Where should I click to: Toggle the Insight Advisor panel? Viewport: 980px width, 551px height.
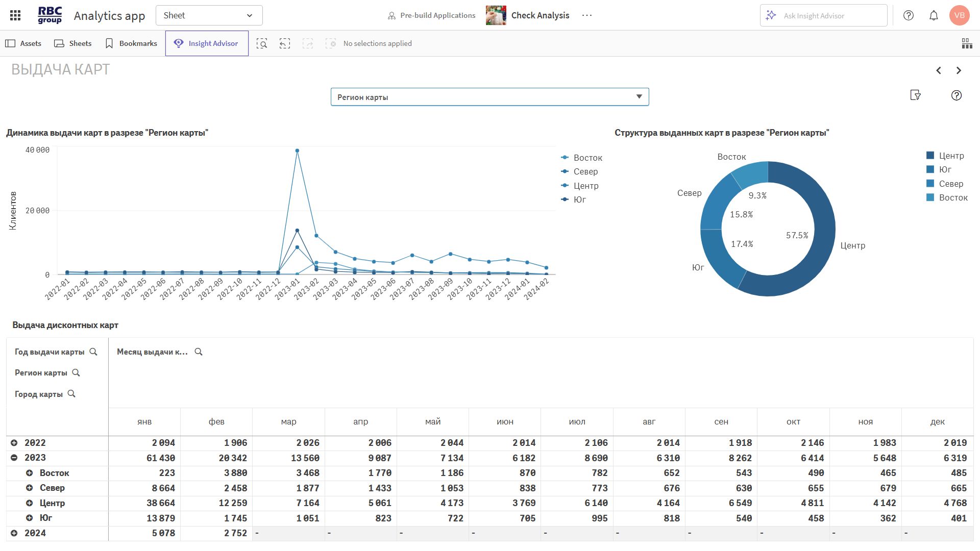click(x=207, y=43)
